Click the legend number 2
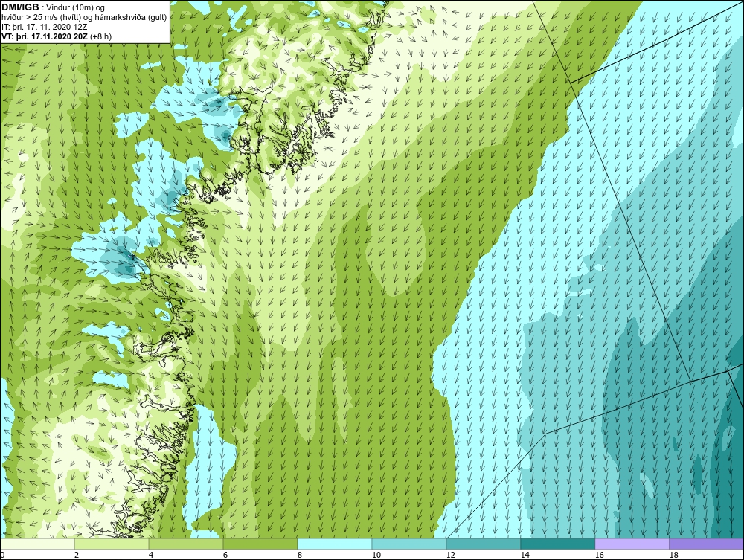This screenshot has width=744, height=560. [77, 555]
